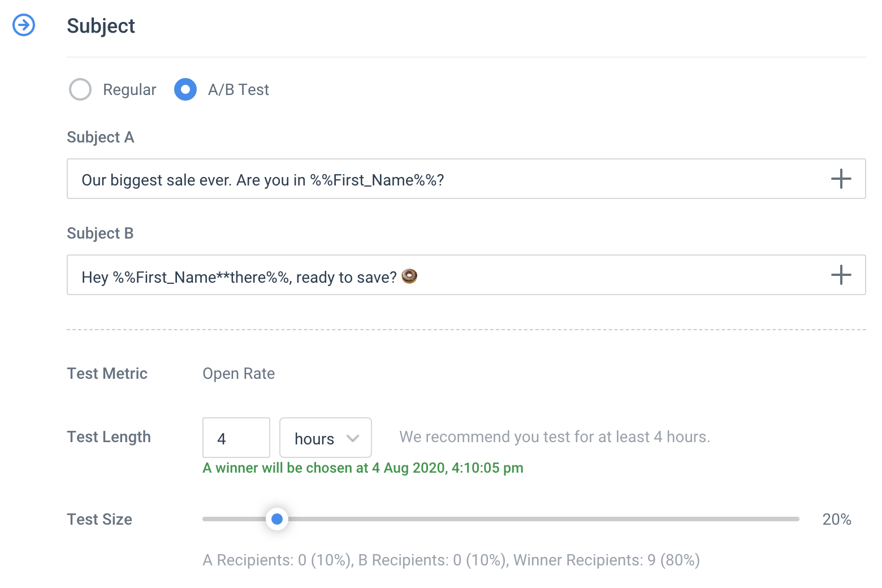Open the hours unit dropdown
Viewport: 882px width, 588px height.
click(326, 438)
